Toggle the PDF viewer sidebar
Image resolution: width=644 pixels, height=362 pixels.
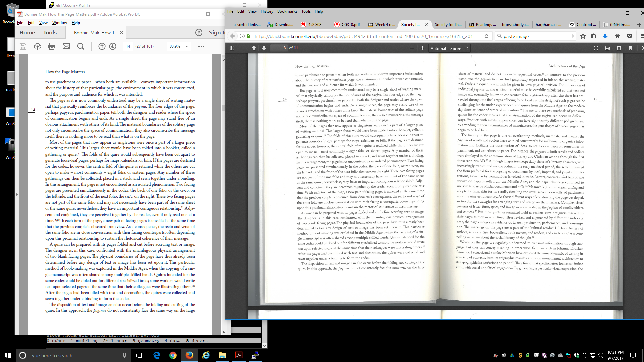(x=232, y=48)
